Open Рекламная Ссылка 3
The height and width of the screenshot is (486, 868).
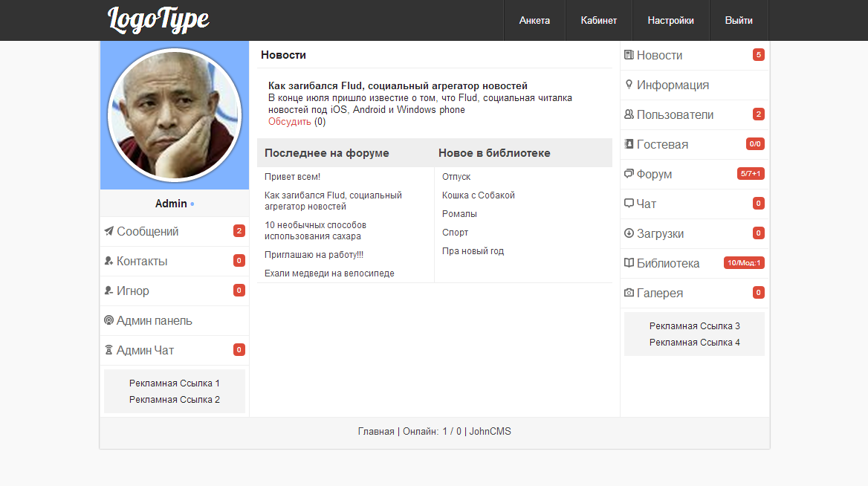pyautogui.click(x=695, y=326)
